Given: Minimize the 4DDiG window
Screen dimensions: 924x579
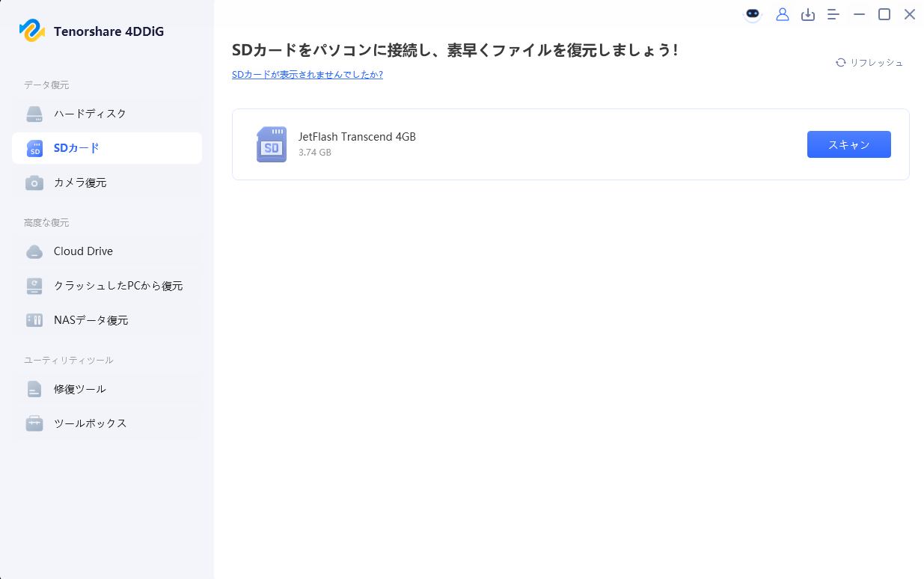Looking at the screenshot, I should (860, 14).
